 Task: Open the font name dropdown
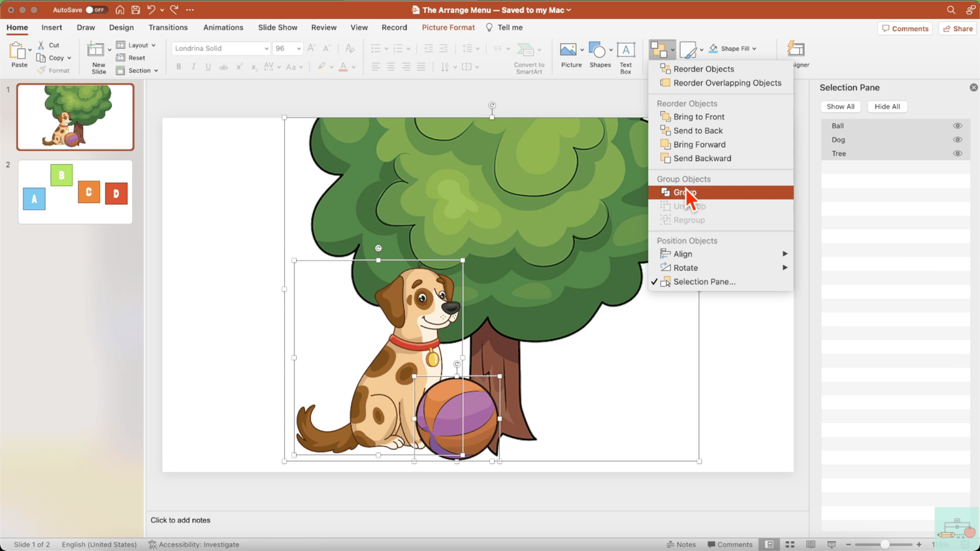pos(266,48)
